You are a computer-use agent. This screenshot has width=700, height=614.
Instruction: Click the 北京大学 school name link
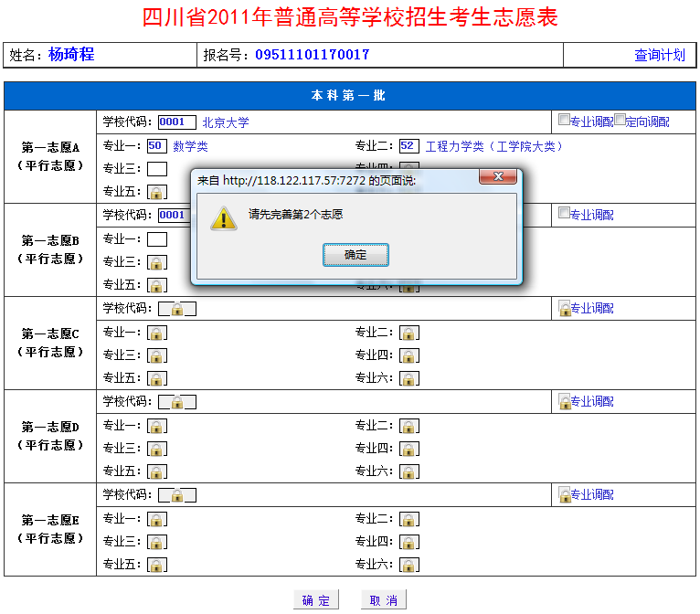coord(225,122)
